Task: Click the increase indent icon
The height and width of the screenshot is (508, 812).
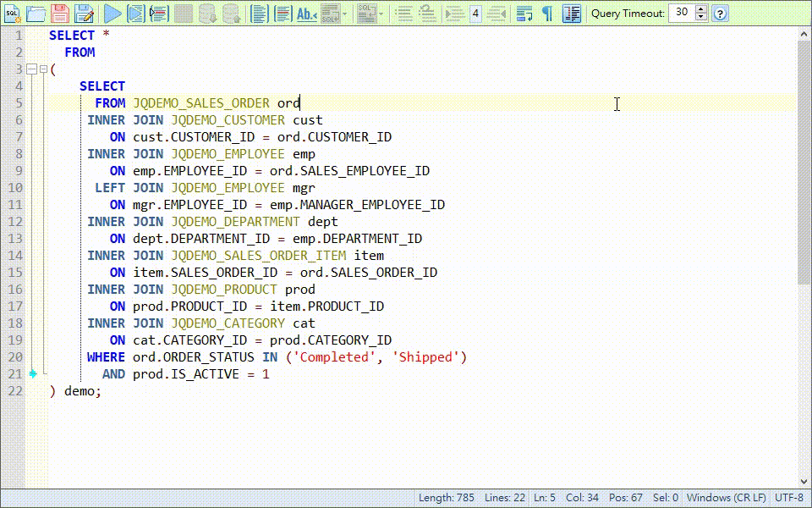Action: pos(456,14)
